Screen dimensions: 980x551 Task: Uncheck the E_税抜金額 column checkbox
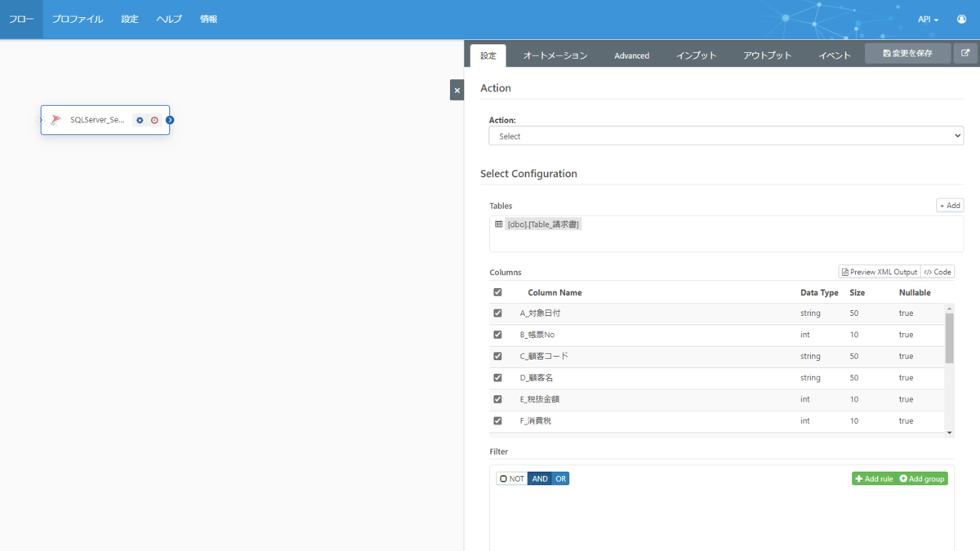[x=497, y=399]
